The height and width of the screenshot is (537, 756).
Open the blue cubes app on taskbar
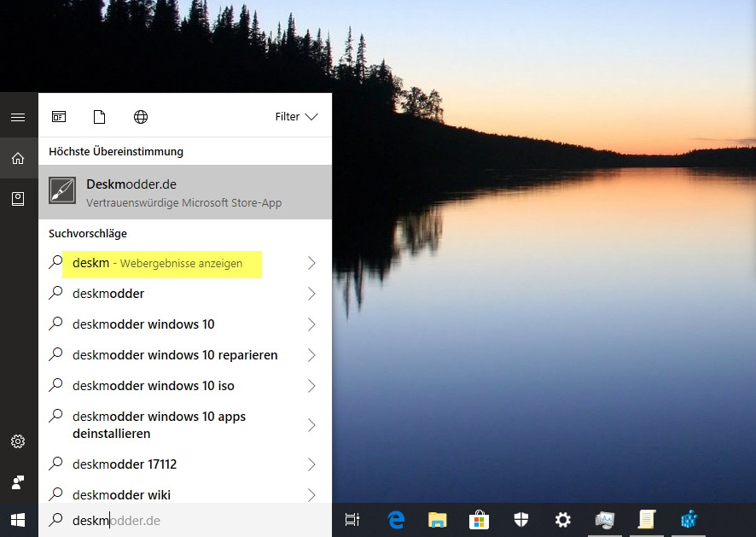click(689, 520)
